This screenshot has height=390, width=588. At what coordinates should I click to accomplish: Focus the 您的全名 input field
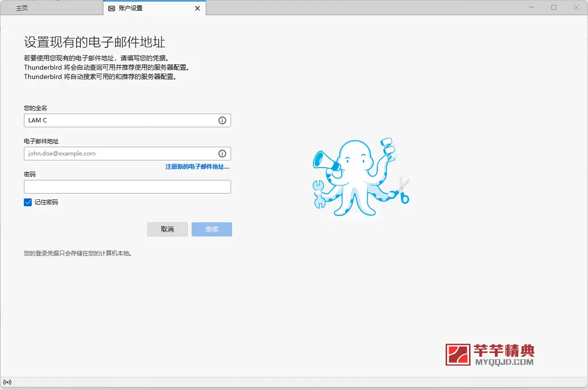click(127, 120)
